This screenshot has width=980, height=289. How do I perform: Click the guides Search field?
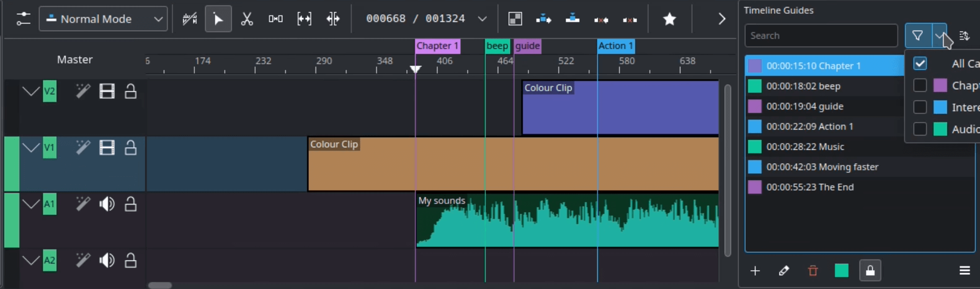821,36
